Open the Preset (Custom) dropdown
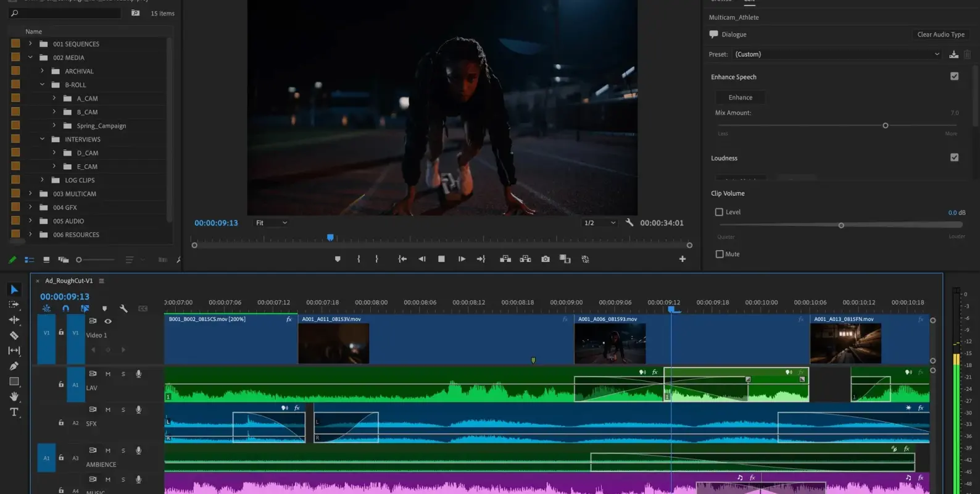The width and height of the screenshot is (980, 494). pos(837,54)
